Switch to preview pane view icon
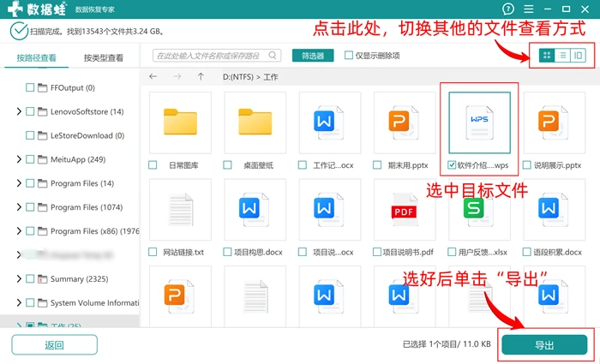The image size is (600, 364). [579, 56]
